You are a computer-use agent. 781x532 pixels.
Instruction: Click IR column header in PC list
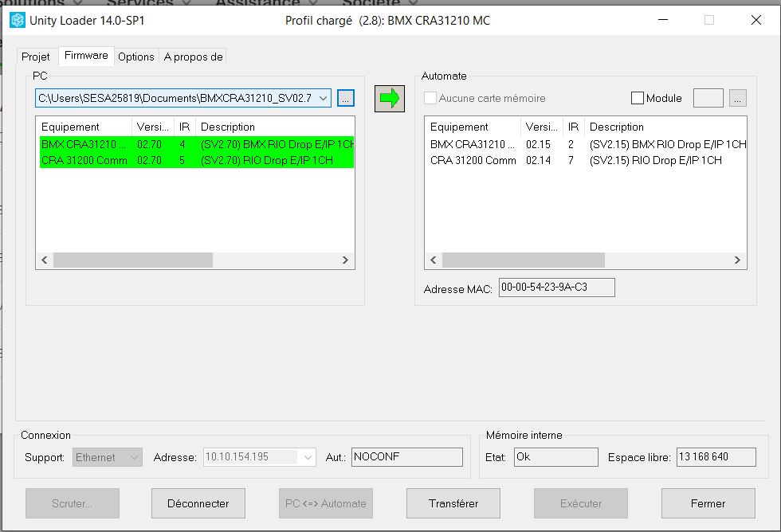pos(185,127)
